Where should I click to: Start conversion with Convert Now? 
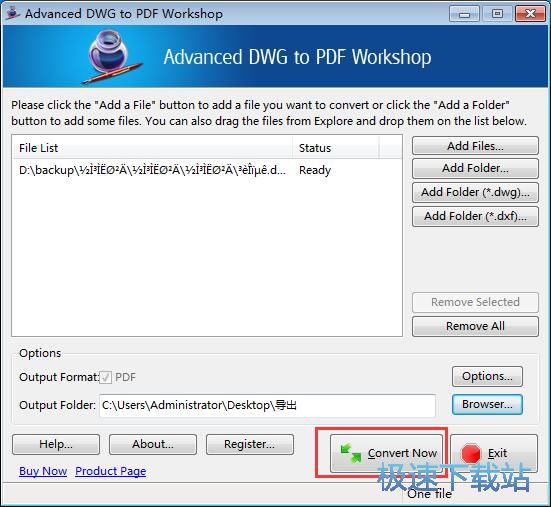coord(387,453)
